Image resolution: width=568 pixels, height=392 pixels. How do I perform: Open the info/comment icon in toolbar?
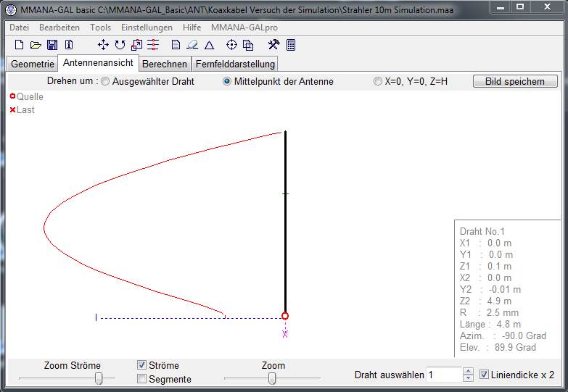click(x=69, y=45)
